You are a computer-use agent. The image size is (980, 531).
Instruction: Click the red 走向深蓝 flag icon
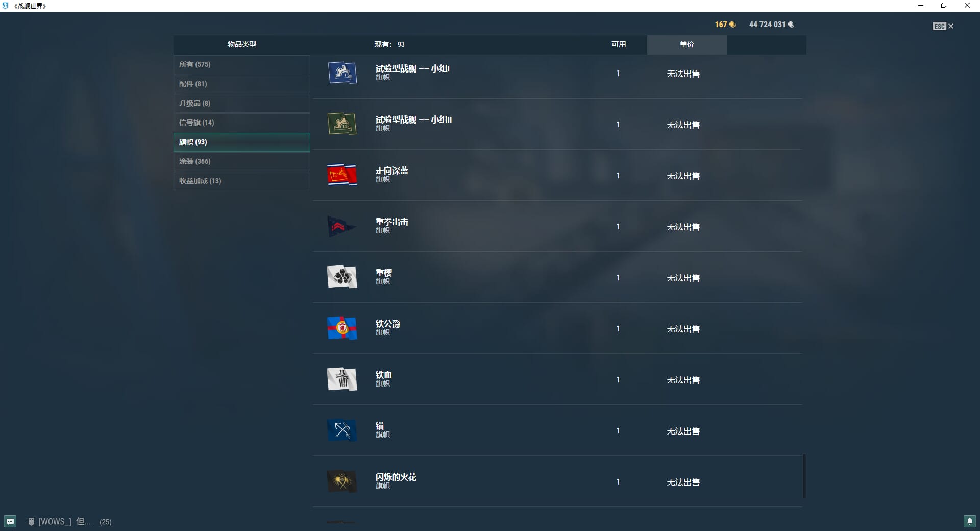point(342,175)
